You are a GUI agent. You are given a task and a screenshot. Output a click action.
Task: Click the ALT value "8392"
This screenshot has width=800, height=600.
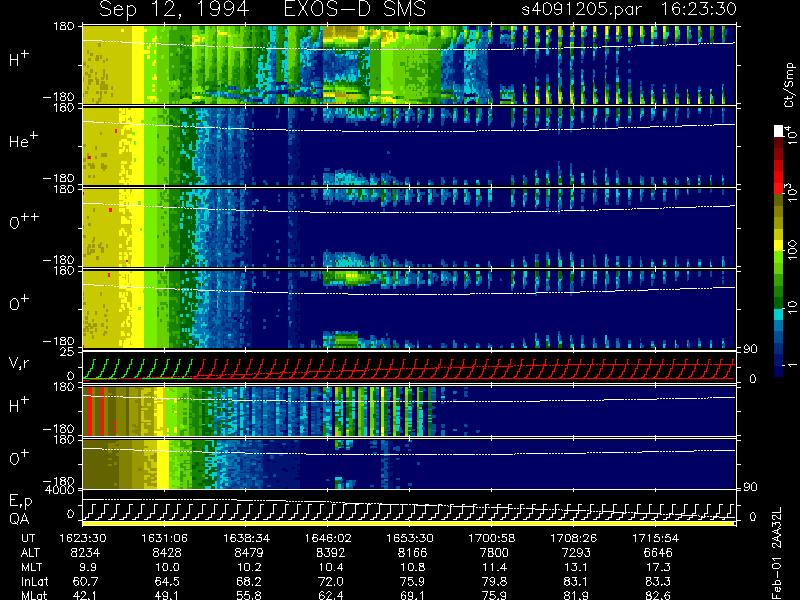[x=331, y=553]
